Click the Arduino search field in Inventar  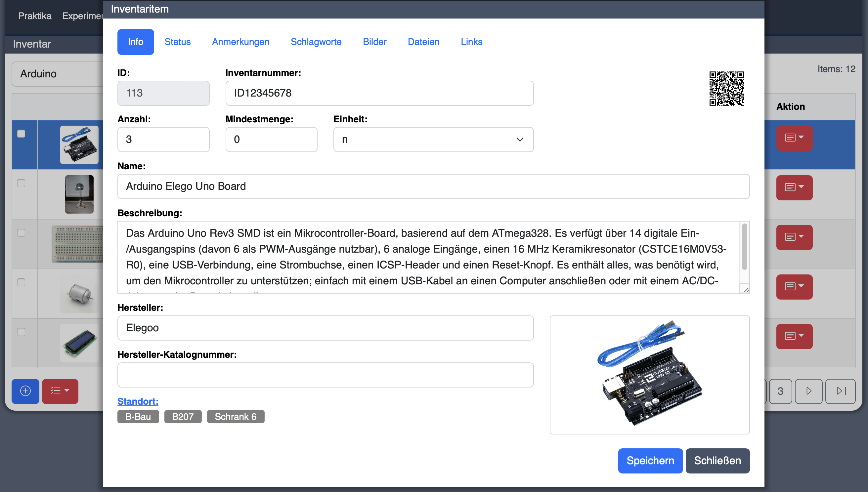(58, 74)
